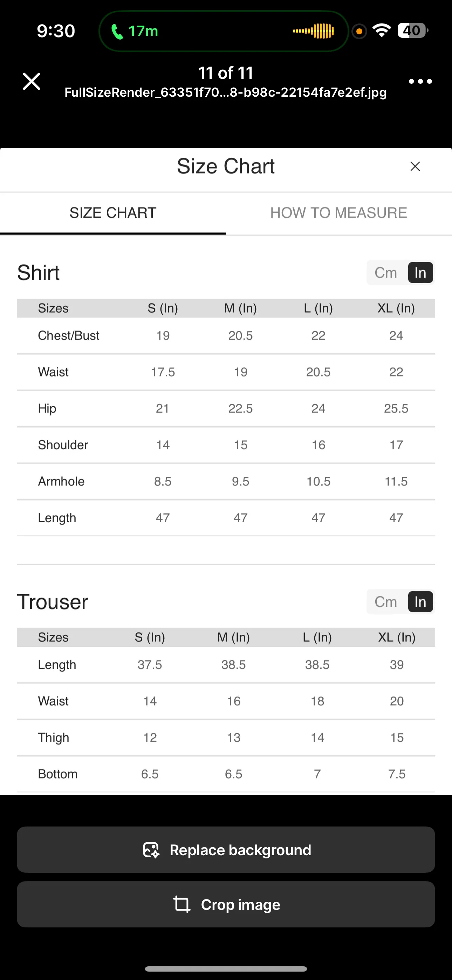The height and width of the screenshot is (980, 452).
Task: Tap the crop icon in Crop image
Action: pyautogui.click(x=182, y=904)
